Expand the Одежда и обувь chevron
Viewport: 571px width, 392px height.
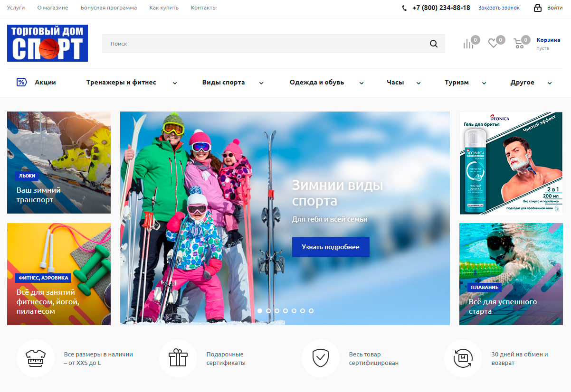[x=362, y=83]
